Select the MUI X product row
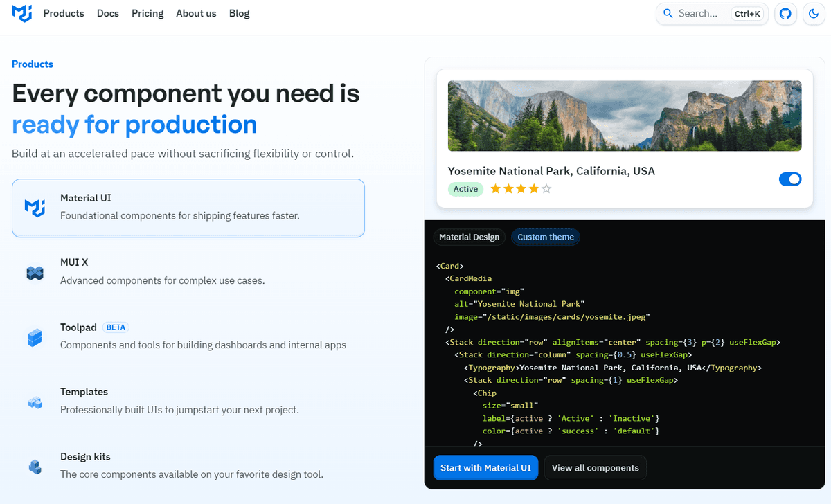This screenshot has width=831, height=504. [x=188, y=272]
